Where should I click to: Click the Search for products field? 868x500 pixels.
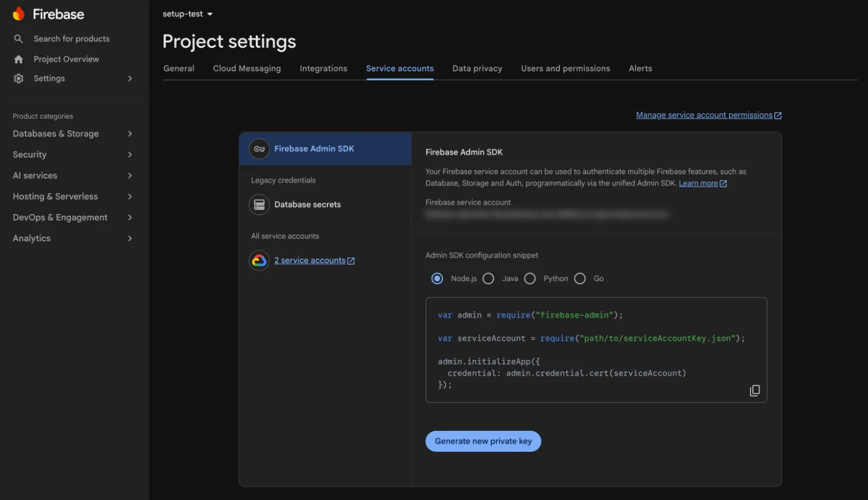coord(72,39)
